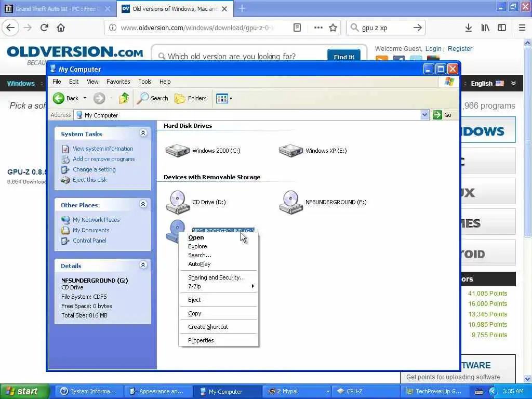Toggle the Folders pane button
The height and width of the screenshot is (399, 532).
click(x=191, y=98)
